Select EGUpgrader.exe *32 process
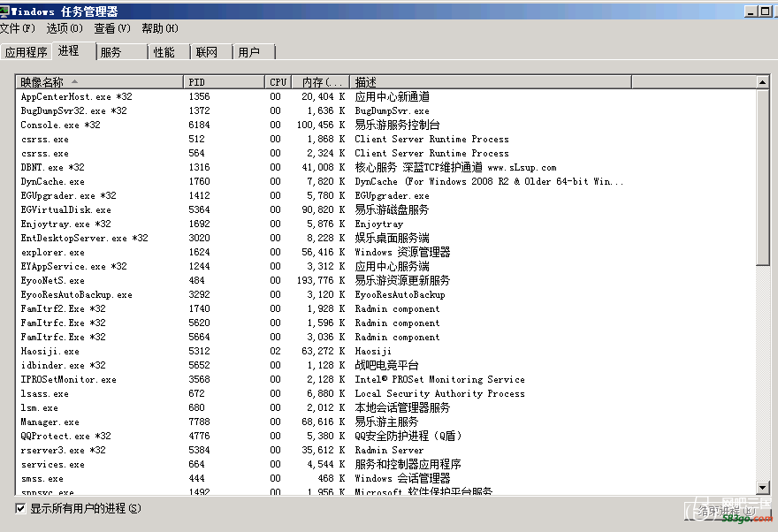778x532 pixels. point(386,195)
